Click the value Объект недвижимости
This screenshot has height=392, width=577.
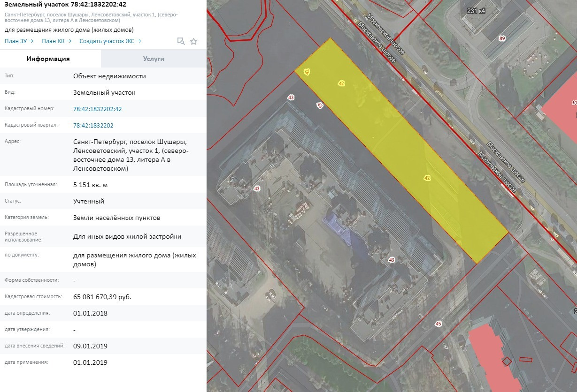[109, 76]
